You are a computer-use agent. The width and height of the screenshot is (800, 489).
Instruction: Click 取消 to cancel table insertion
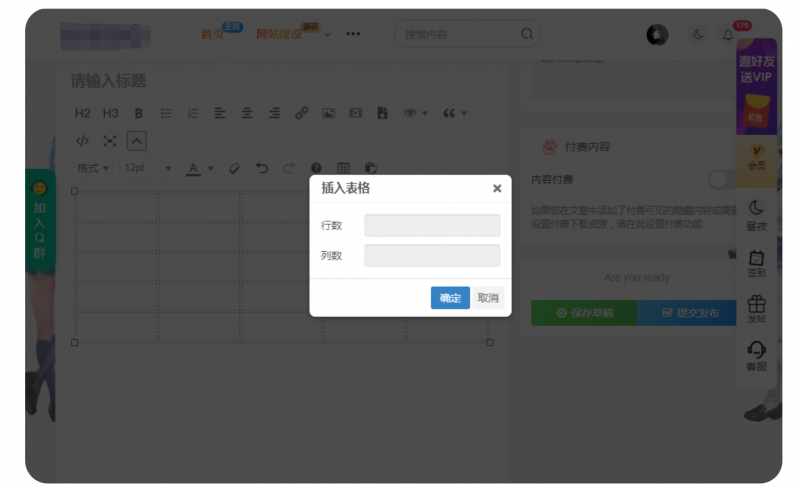[488, 298]
